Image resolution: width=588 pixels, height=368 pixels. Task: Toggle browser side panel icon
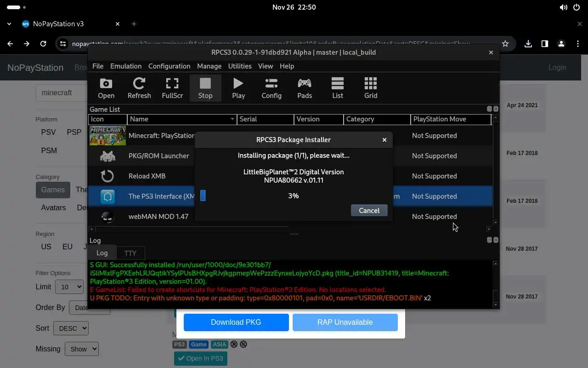[x=545, y=44]
